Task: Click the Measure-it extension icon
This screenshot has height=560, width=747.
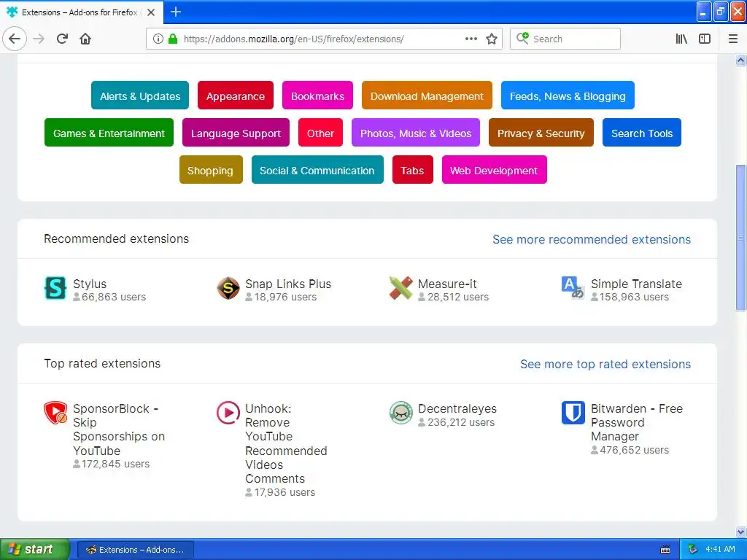Action: (x=400, y=288)
